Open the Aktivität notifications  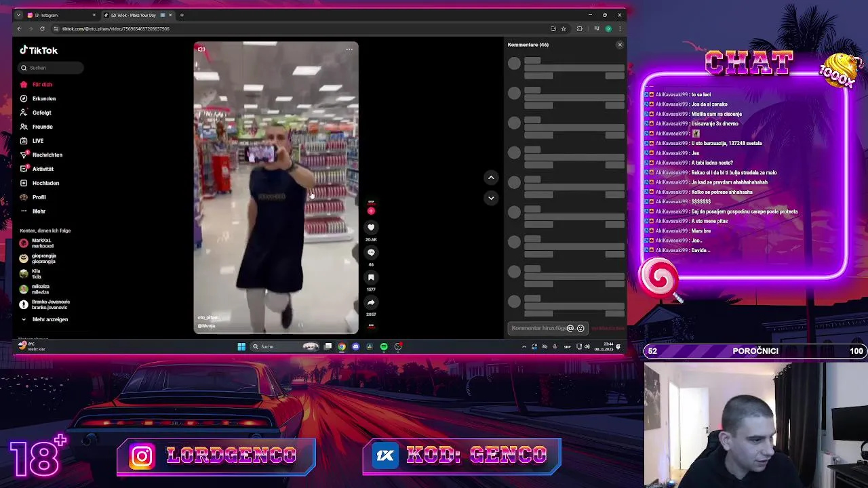43,169
